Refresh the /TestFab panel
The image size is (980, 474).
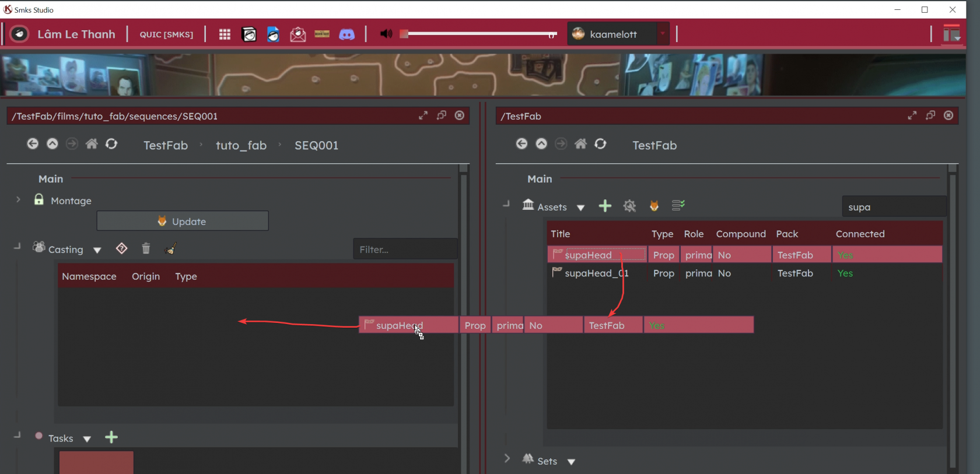point(600,143)
